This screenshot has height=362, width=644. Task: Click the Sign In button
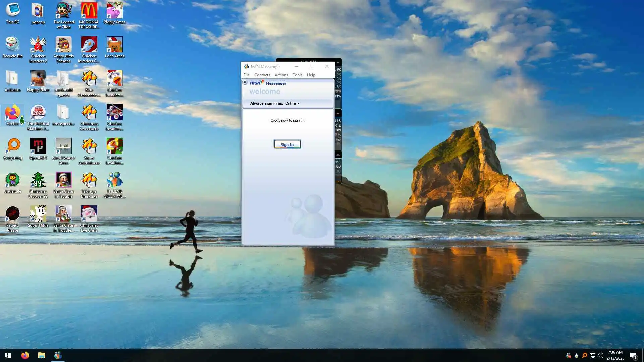pos(287,144)
